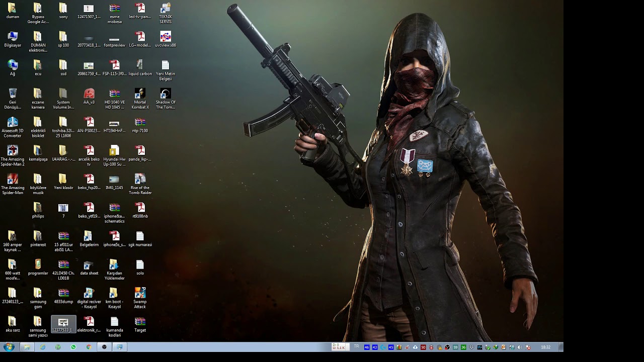Open Windows Explorer from the taskbar
The width and height of the screenshot is (644, 362).
click(27, 347)
